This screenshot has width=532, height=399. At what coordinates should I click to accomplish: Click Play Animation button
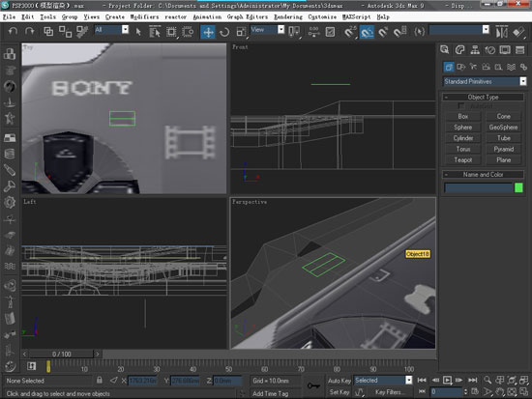[x=447, y=380]
